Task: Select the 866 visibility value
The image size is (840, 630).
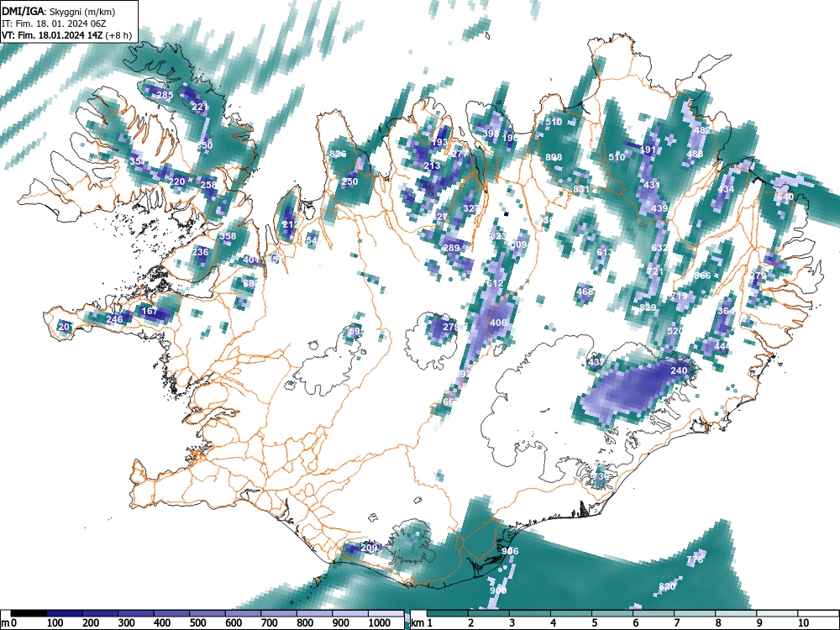Action: click(x=702, y=276)
